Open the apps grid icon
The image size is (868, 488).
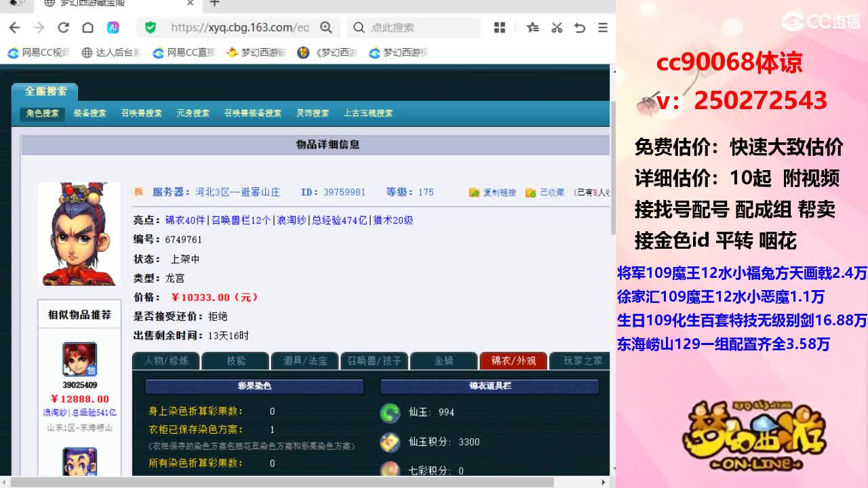click(x=500, y=28)
